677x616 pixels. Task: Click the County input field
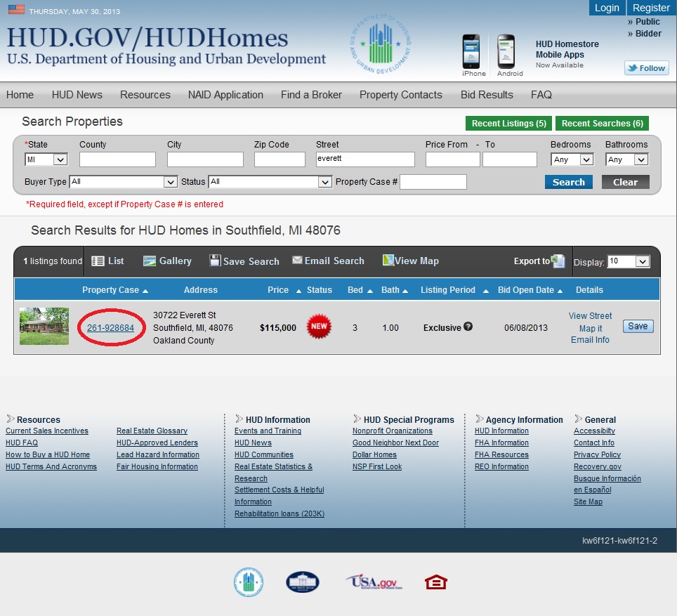pos(117,159)
